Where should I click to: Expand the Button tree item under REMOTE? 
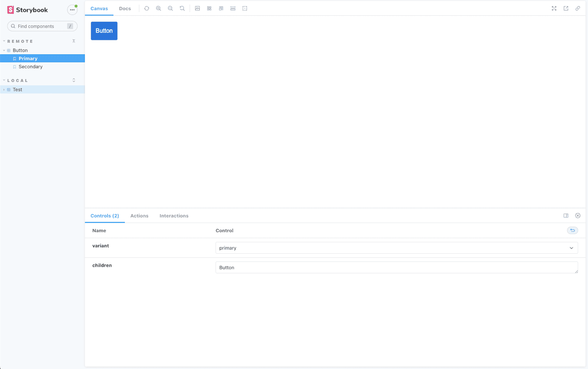(x=3, y=50)
